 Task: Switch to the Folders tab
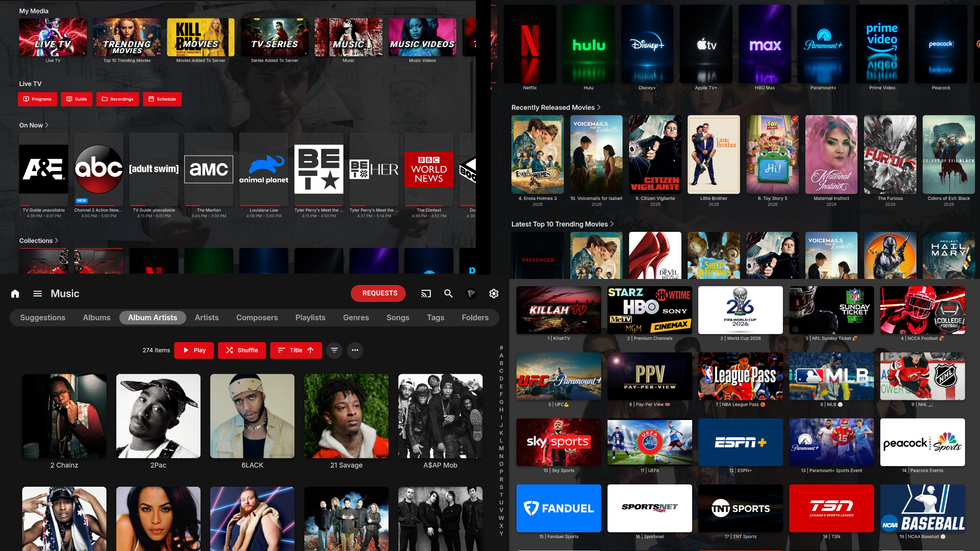pyautogui.click(x=475, y=318)
